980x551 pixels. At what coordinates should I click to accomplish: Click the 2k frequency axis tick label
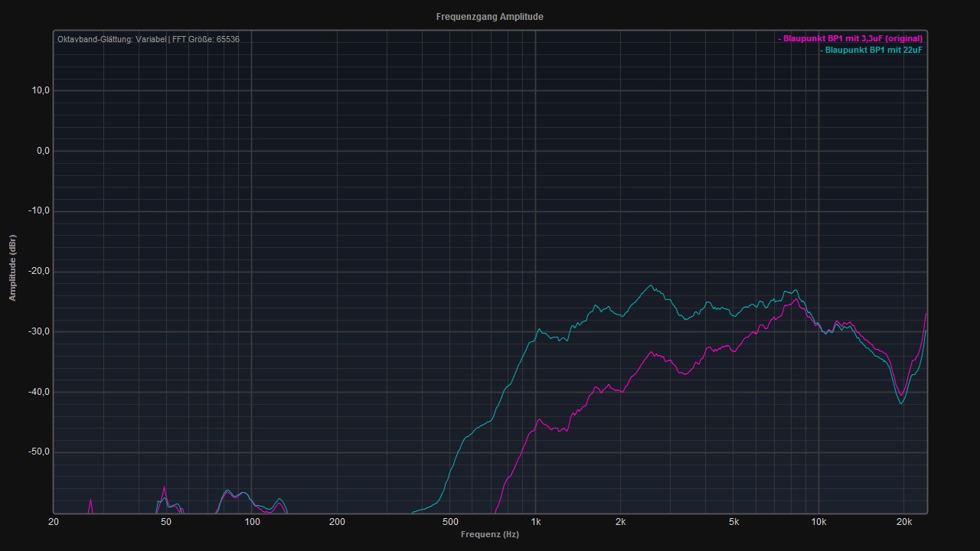click(620, 522)
